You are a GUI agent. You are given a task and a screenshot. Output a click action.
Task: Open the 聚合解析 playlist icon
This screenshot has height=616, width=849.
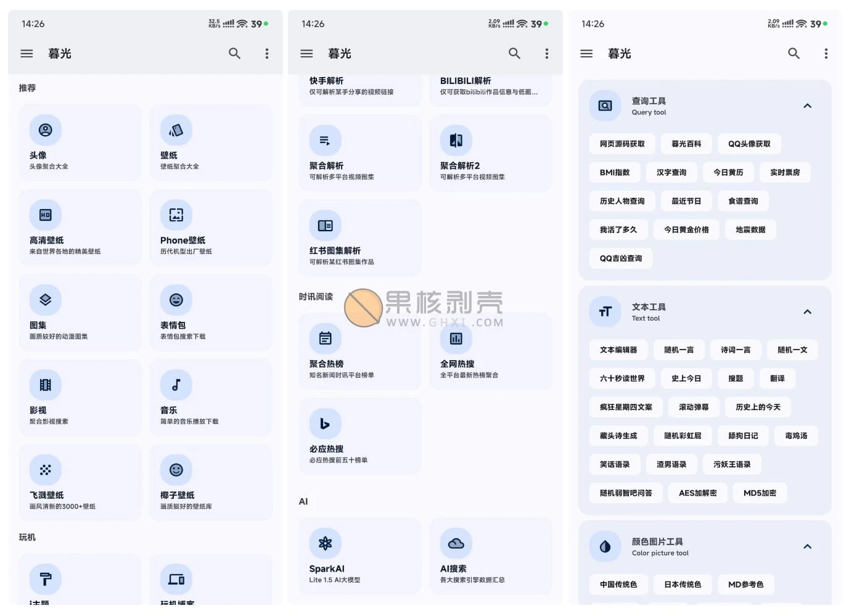coord(326,141)
